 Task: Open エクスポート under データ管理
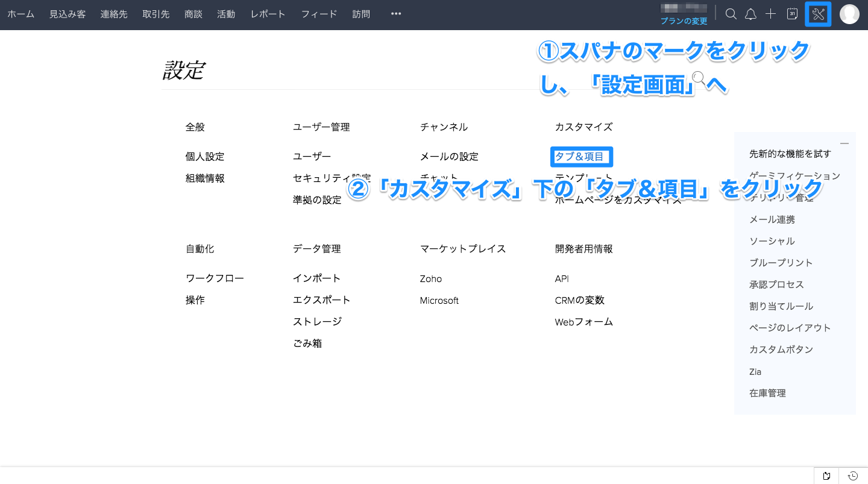click(x=322, y=300)
